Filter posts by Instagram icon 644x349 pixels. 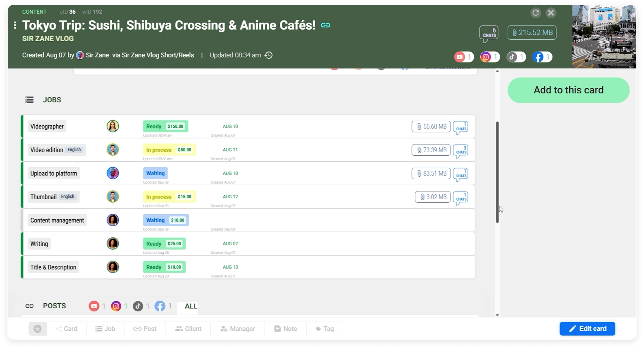(x=116, y=306)
